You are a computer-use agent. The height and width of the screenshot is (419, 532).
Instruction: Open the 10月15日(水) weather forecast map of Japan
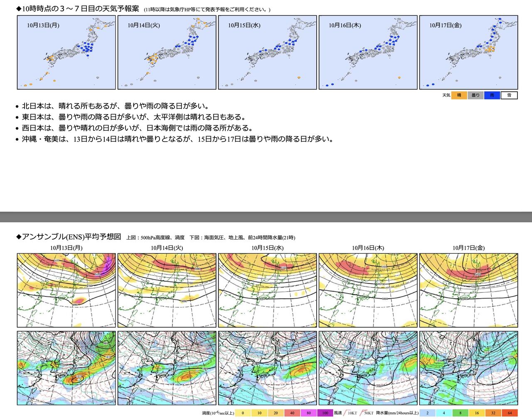tap(267, 52)
